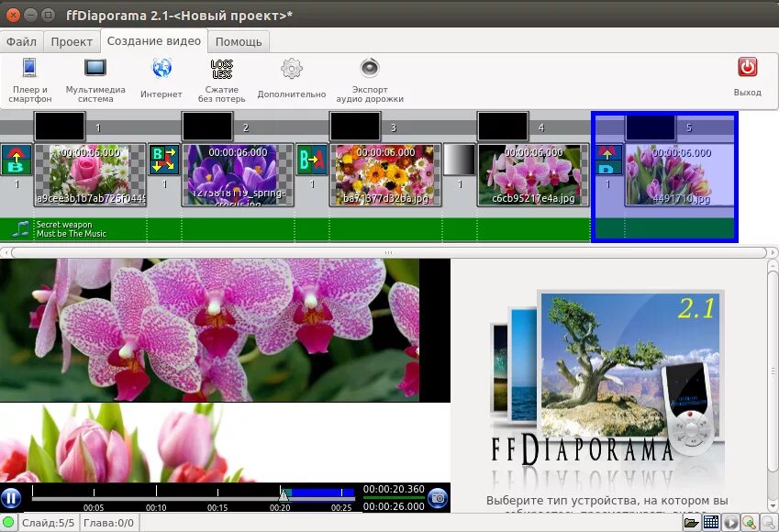
Task: Open the transition icon before slide 1
Action: (16, 160)
